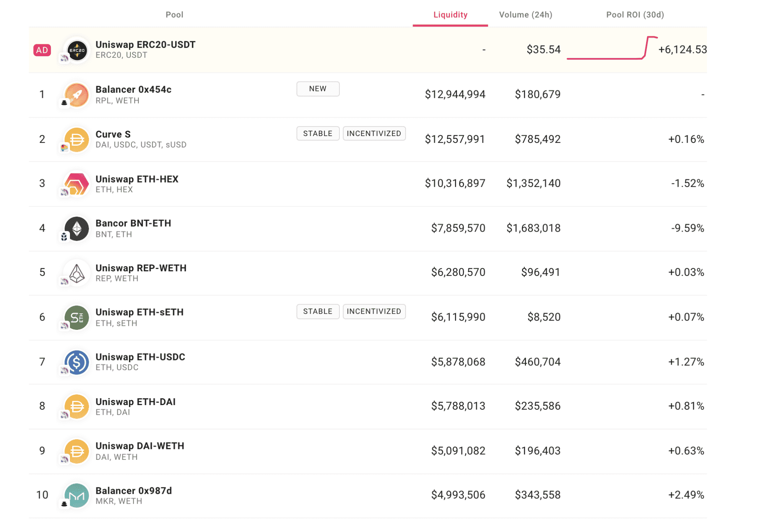The height and width of the screenshot is (532, 783).
Task: Click the $12,944,994 liquidity value
Action: coord(455,94)
